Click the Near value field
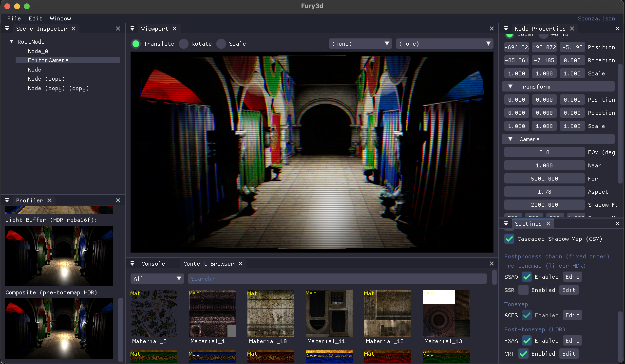This screenshot has height=364, width=625. pyautogui.click(x=545, y=165)
